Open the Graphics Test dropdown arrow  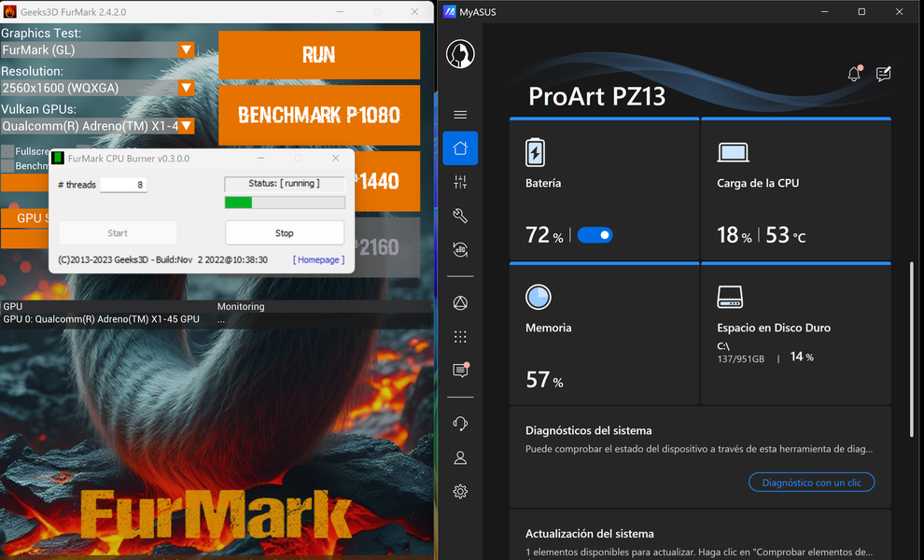(187, 50)
